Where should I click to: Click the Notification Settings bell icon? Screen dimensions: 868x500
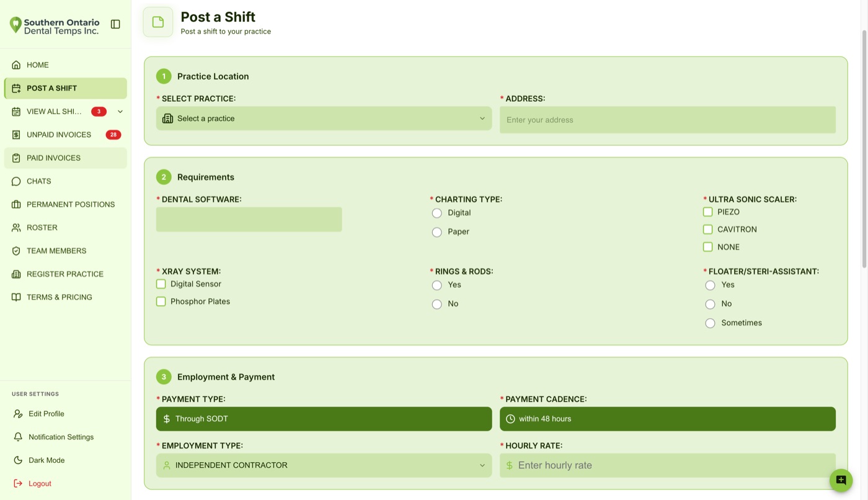(x=18, y=437)
